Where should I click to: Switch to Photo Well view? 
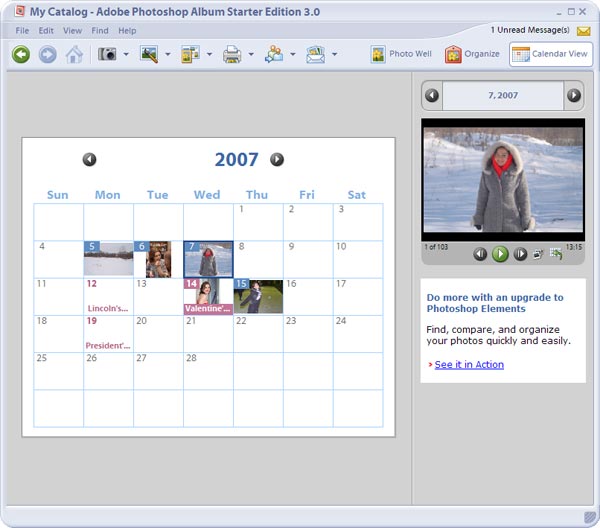pos(401,54)
